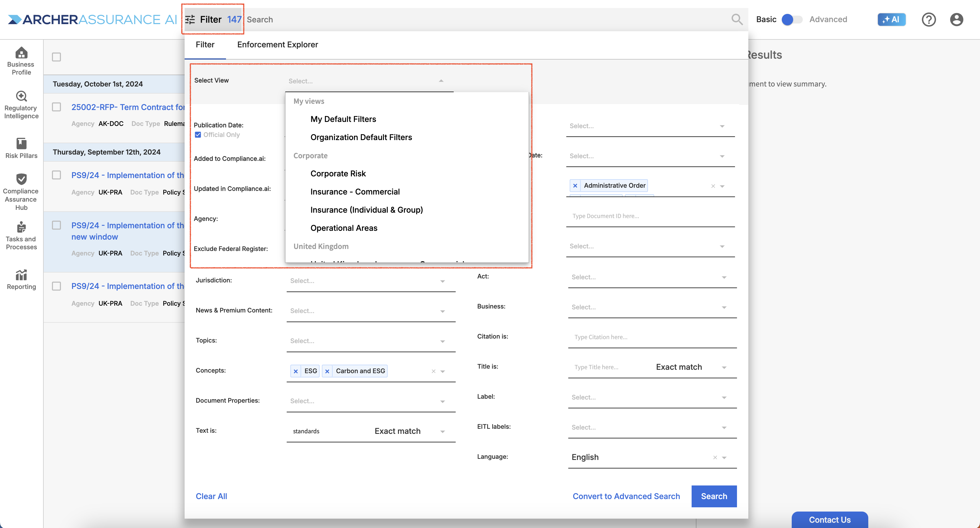Click the Text is 'standards' input
980x528 pixels.
329,431
